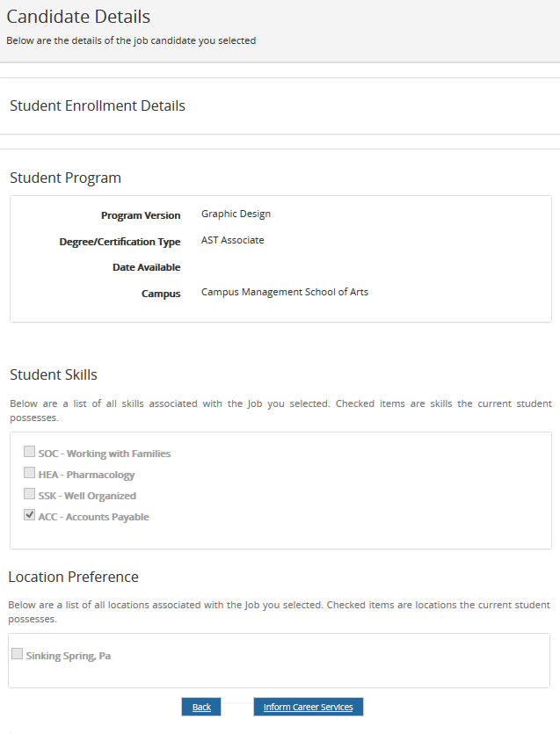Select the Program Version field label
The width and height of the screenshot is (560, 734).
point(141,214)
